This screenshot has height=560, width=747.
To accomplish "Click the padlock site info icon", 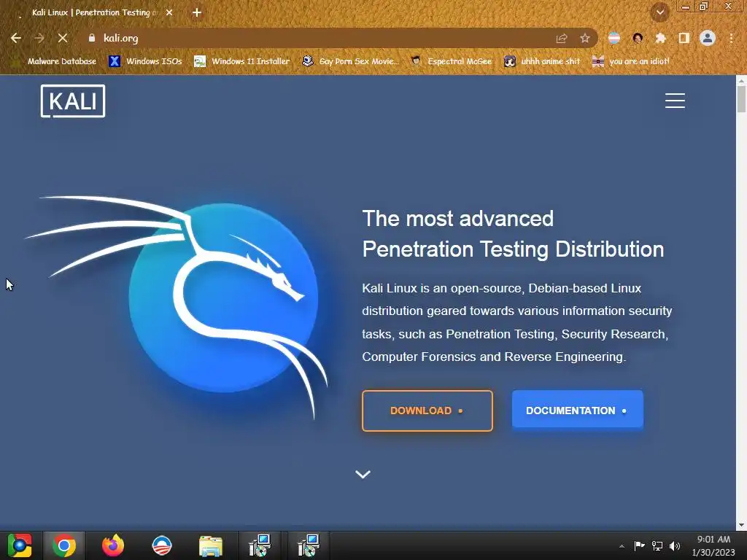I will click(x=92, y=38).
